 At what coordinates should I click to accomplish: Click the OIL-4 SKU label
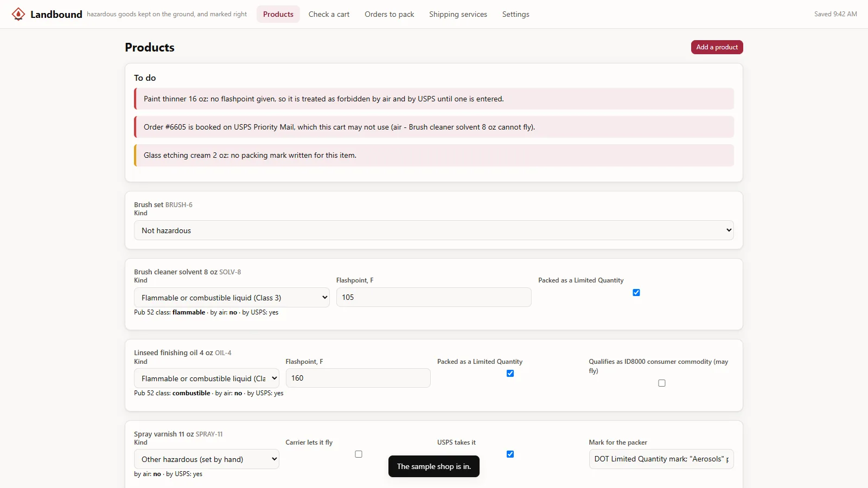pos(223,353)
